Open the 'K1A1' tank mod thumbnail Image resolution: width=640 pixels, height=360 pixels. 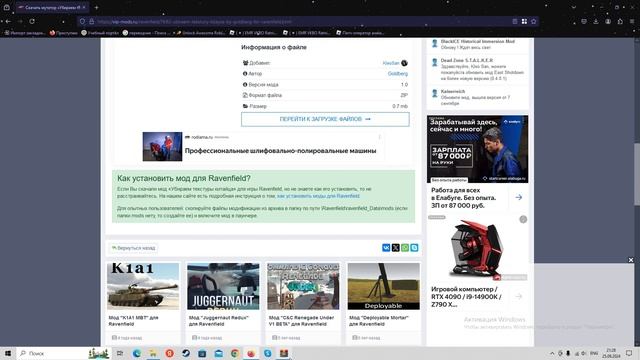point(143,286)
